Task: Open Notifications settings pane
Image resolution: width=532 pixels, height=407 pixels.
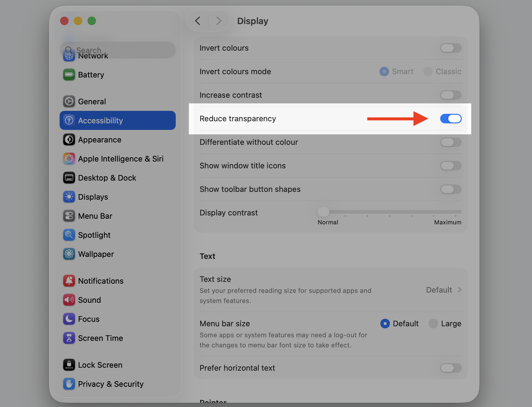Action: tap(118, 281)
